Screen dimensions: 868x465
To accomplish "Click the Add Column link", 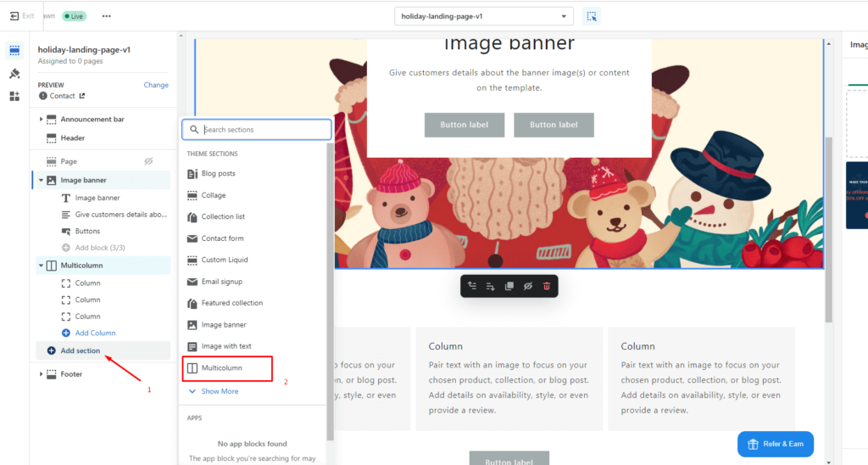I will coord(95,333).
